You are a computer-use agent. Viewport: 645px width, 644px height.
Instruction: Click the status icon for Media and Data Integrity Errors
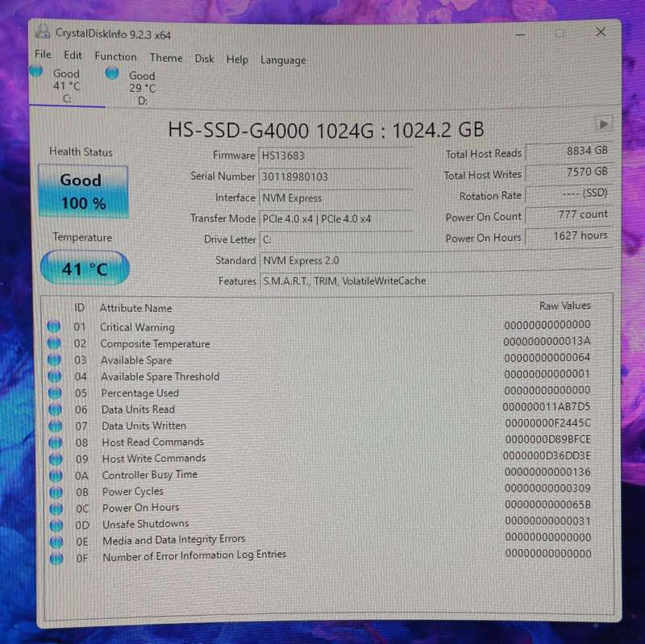(x=56, y=542)
